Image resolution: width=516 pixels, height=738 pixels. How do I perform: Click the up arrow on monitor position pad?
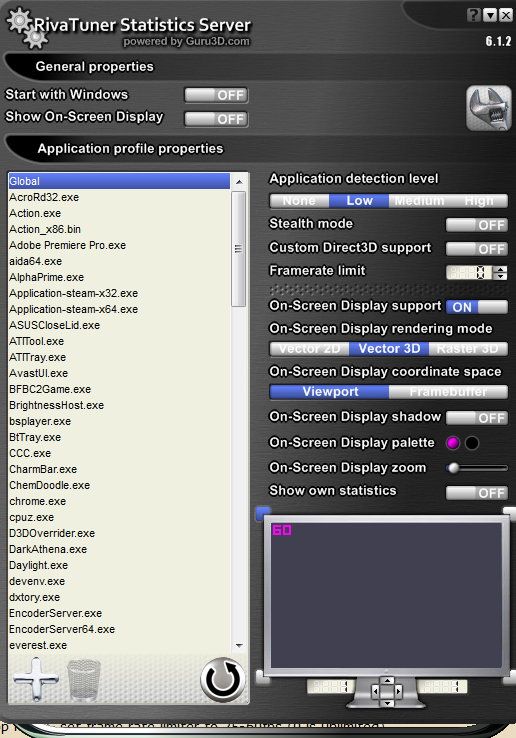pos(387,681)
